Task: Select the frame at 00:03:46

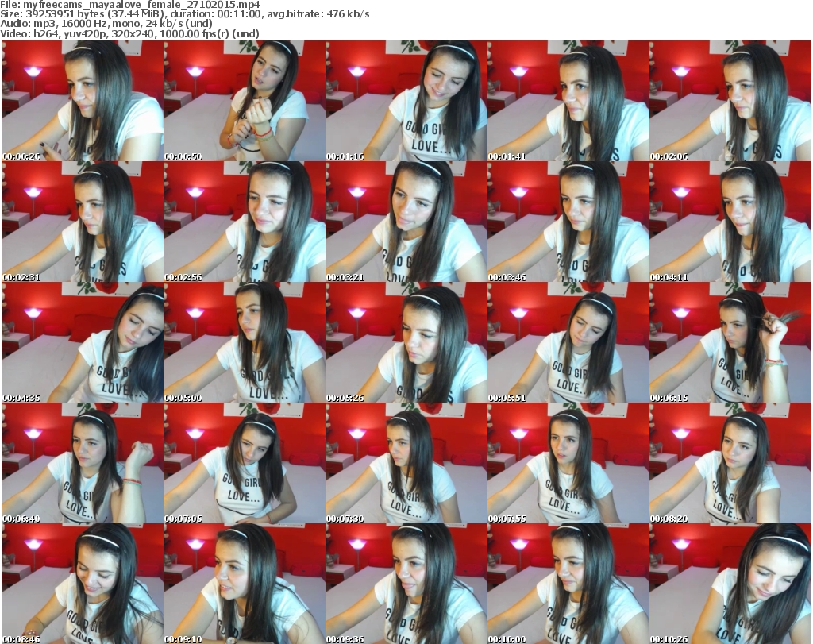Action: [x=568, y=222]
